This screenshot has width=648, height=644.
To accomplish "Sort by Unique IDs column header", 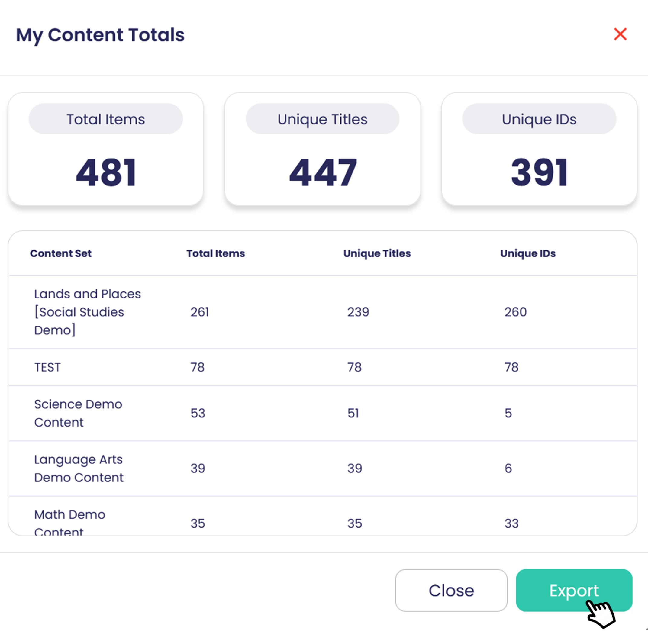I will coord(528,253).
